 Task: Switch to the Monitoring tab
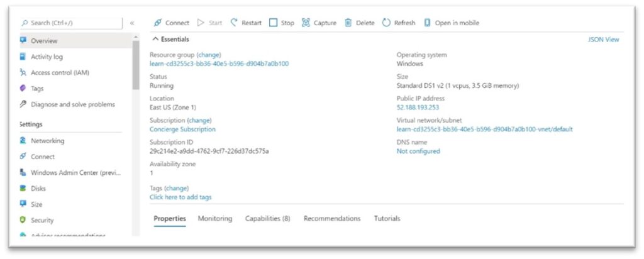[x=215, y=218]
